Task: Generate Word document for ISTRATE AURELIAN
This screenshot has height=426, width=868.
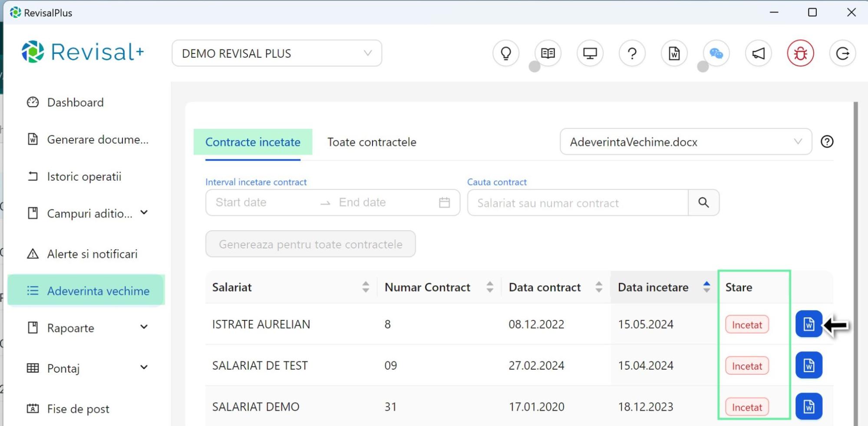Action: (809, 324)
